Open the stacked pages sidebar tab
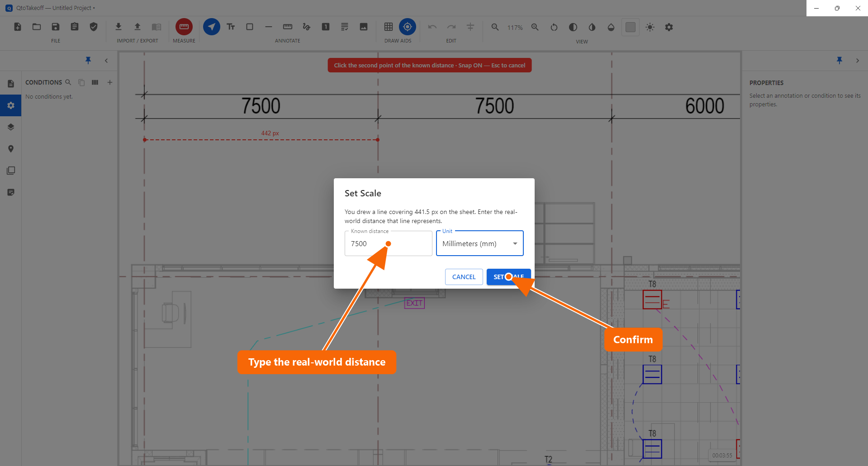 11,171
